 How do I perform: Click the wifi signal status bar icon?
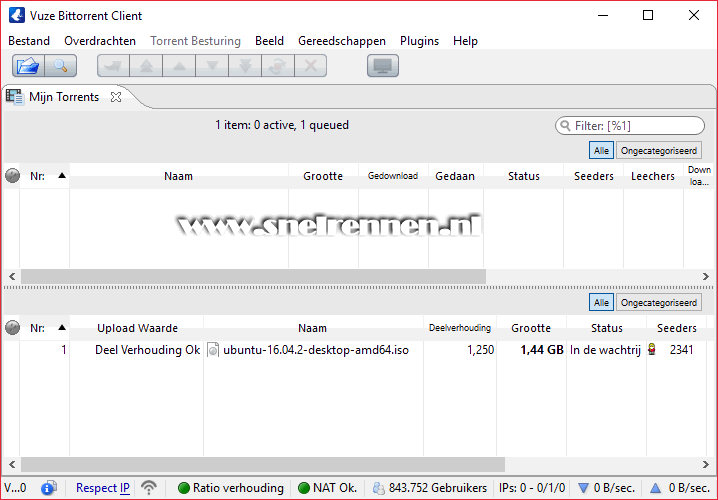coord(149,488)
